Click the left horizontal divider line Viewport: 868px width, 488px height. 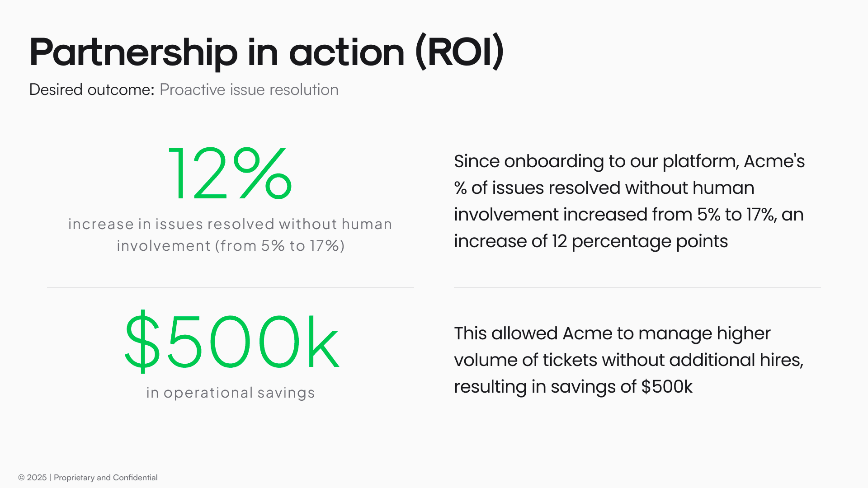(x=230, y=287)
